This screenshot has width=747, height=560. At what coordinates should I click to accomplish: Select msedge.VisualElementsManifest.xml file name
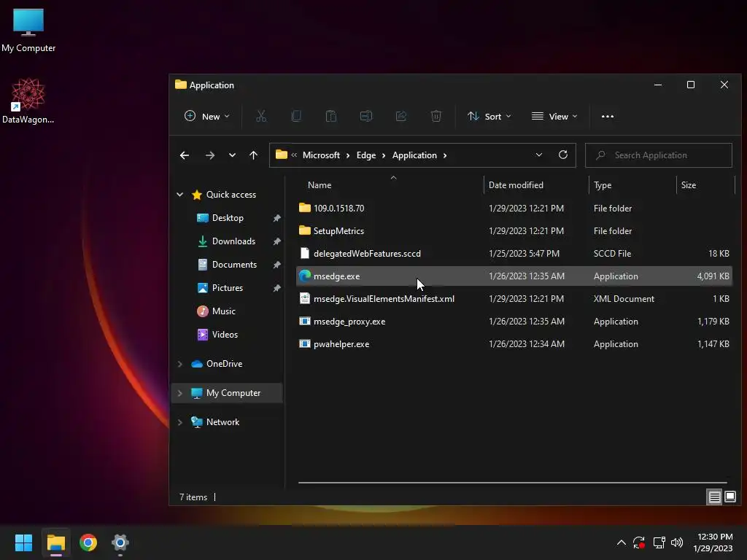tap(384, 298)
